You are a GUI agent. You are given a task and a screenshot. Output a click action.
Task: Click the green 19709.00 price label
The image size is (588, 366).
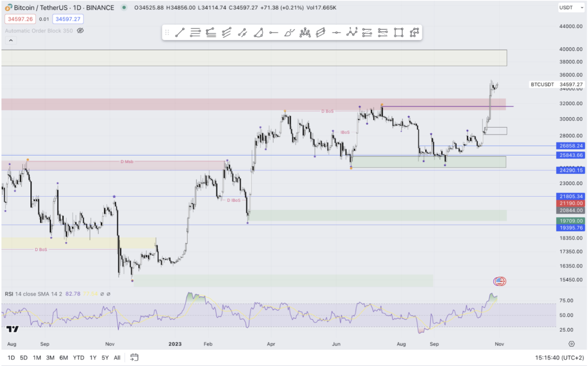point(571,221)
